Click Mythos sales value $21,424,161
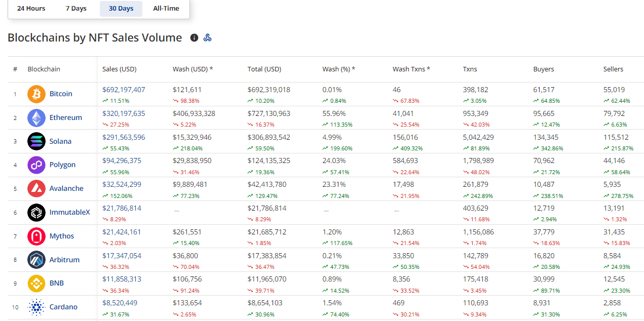The height and width of the screenshot is (321, 644). 122,232
